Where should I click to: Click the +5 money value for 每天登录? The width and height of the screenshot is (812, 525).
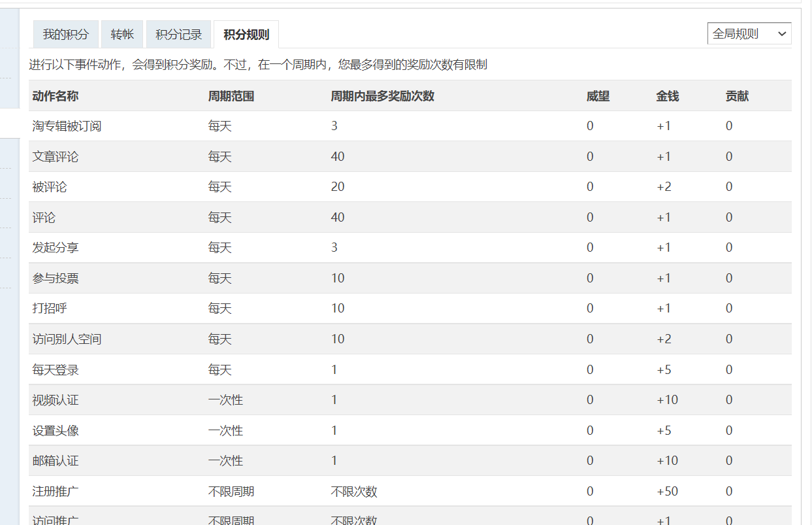point(664,370)
